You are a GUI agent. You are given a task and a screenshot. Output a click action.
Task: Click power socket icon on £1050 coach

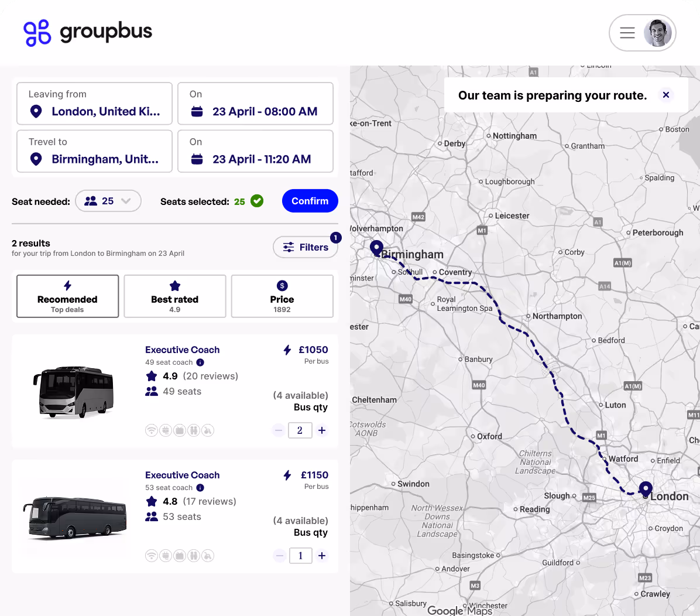(166, 430)
